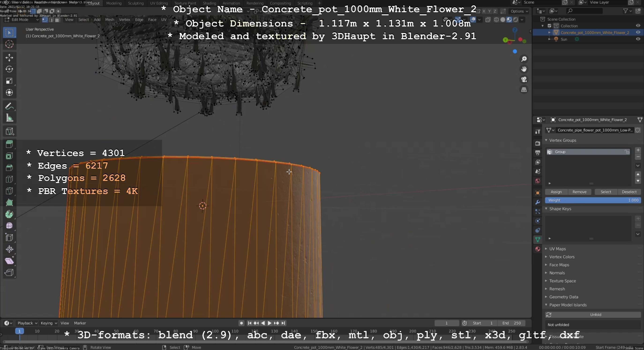The image size is (644, 350).
Task: Open the Object Data properties tab
Action: click(538, 240)
